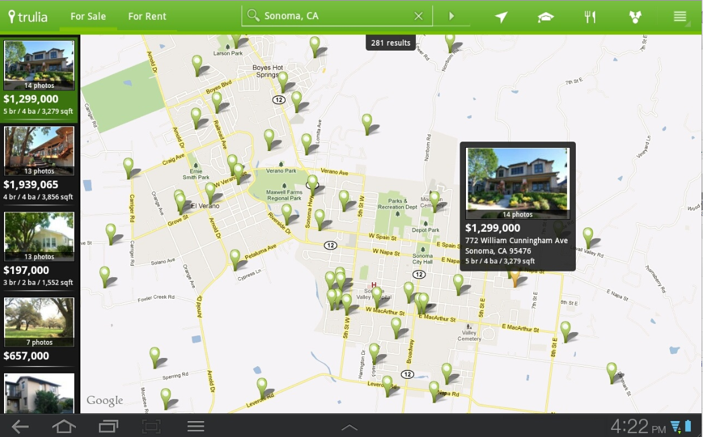The height and width of the screenshot is (437, 703).
Task: Click the 3 br / 2 ba / 1,552 sqft text
Action: [x=38, y=282]
